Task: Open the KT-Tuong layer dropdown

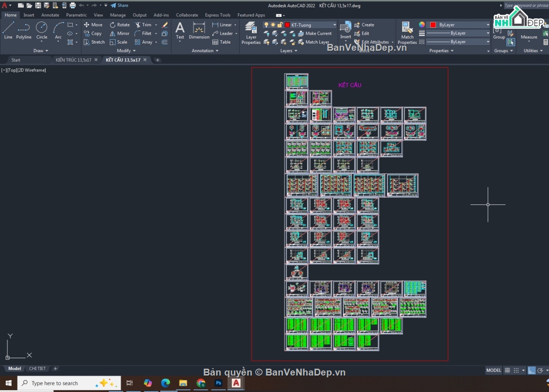Action: (334, 25)
